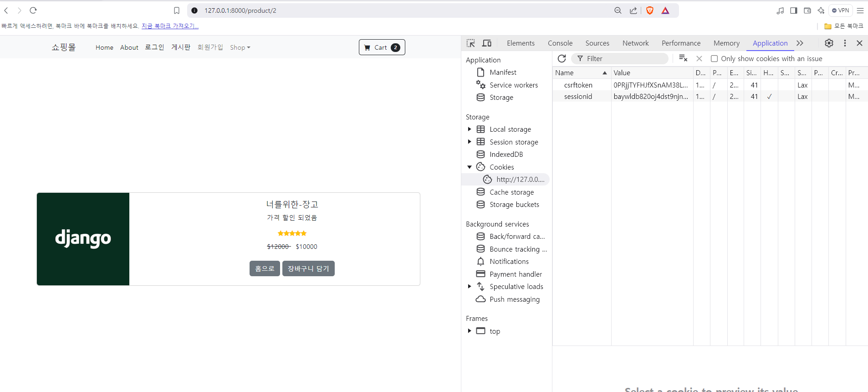Screen dimensions: 868x392
Task: Open the Shop dropdown in navbar
Action: click(x=240, y=47)
